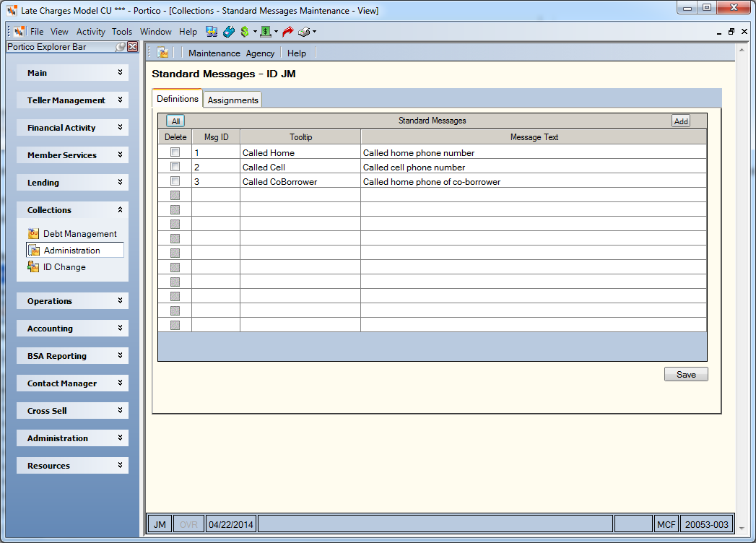The height and width of the screenshot is (543, 756).
Task: Click the Add button in Standard Messages
Action: 681,121
